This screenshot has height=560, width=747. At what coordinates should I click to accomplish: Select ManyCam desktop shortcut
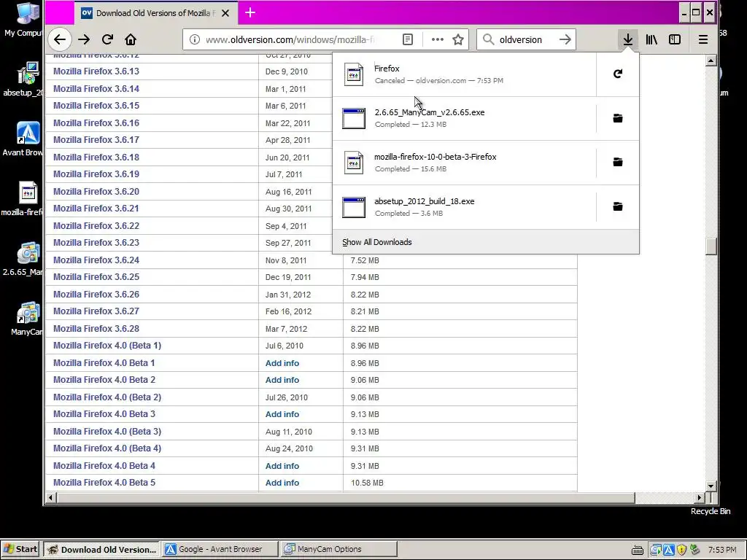(x=27, y=319)
